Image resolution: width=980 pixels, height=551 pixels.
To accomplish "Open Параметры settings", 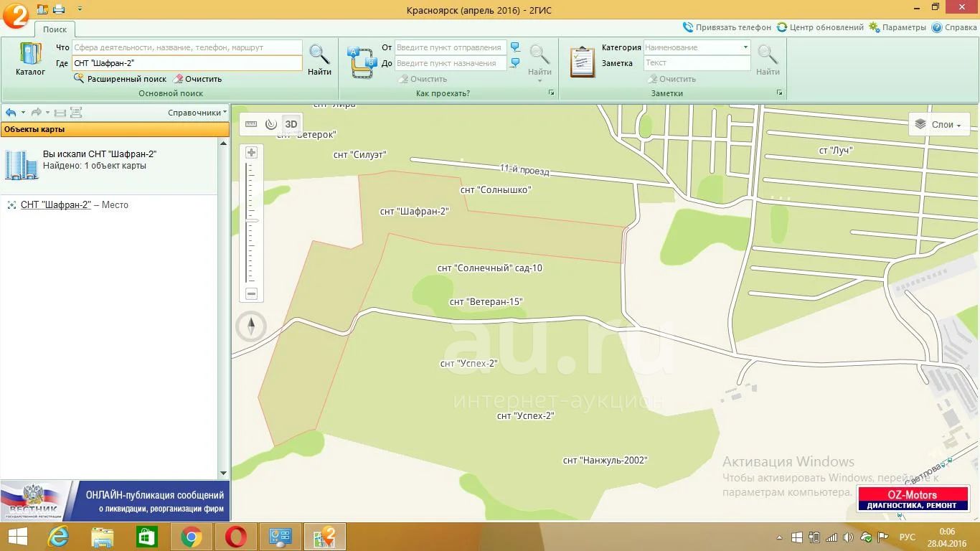I will pos(897,27).
